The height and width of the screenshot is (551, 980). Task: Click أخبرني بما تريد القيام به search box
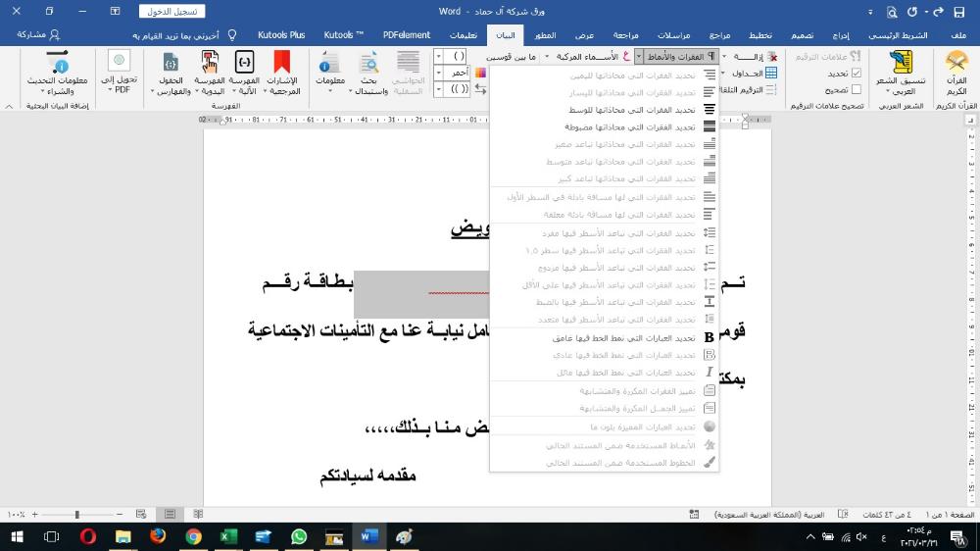click(x=175, y=35)
